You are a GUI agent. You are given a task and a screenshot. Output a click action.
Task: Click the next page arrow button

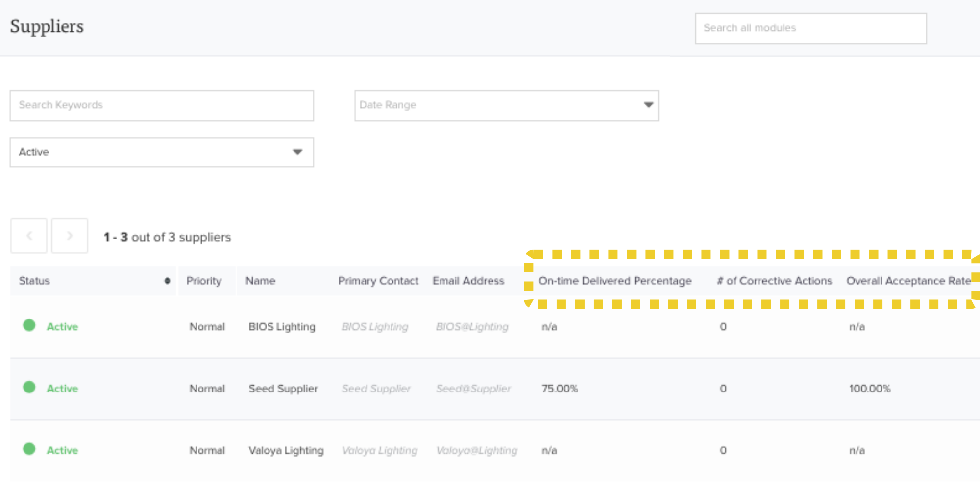[70, 236]
